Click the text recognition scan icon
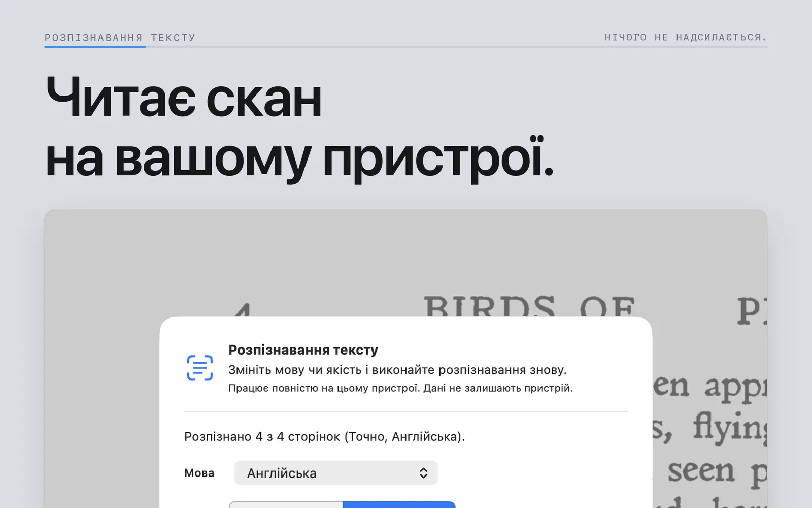The height and width of the screenshot is (508, 812). click(200, 368)
